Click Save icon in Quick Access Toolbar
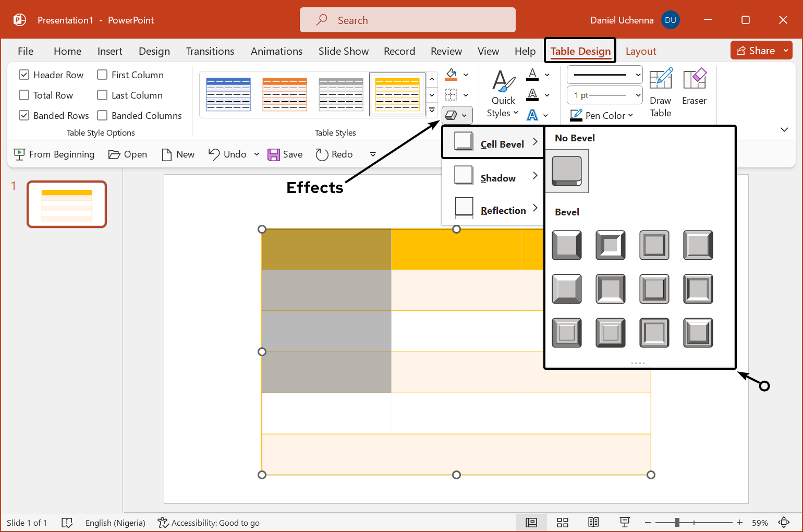Viewport: 803px width, 532px height. [274, 154]
